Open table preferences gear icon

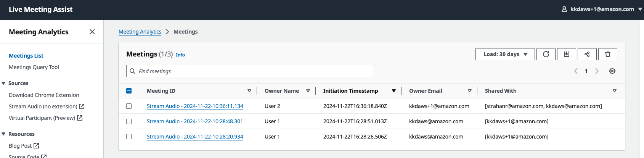612,71
